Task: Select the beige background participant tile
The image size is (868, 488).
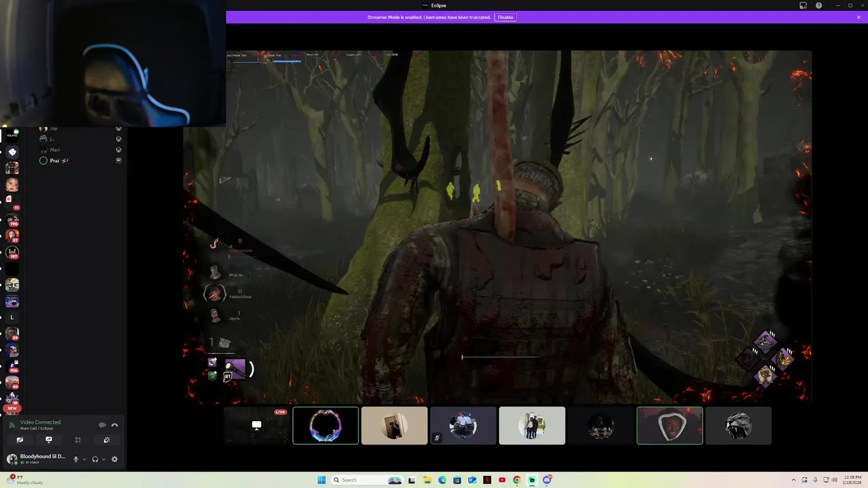Action: (x=395, y=426)
